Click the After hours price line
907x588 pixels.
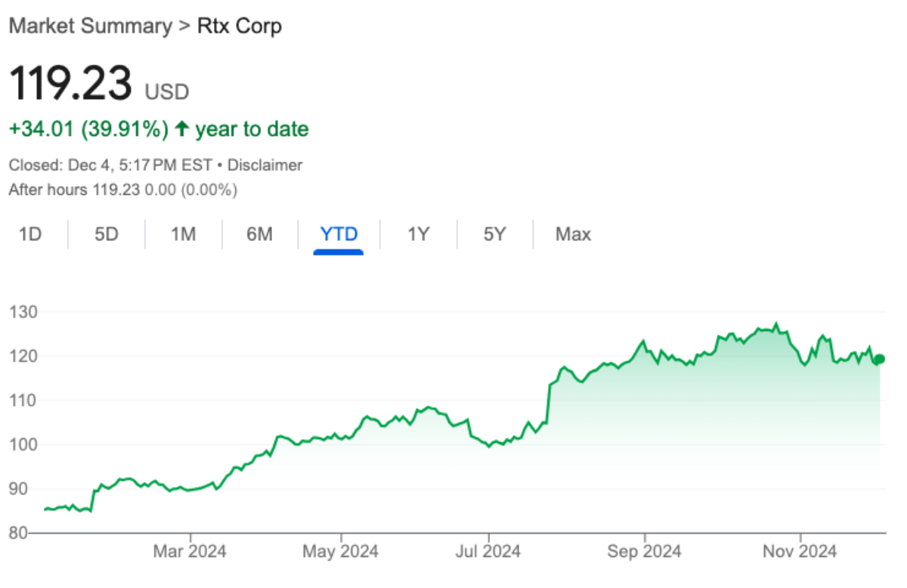click(122, 190)
